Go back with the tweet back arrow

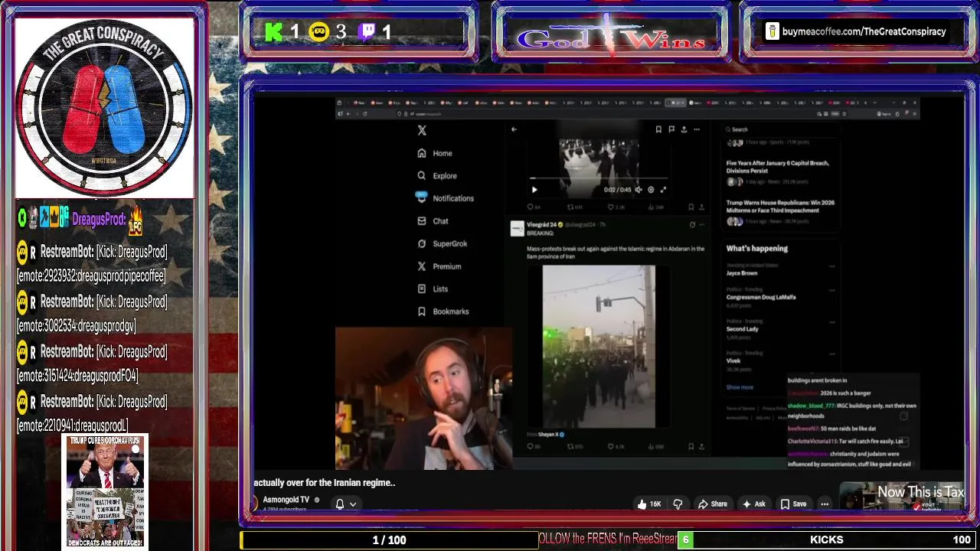click(x=514, y=129)
